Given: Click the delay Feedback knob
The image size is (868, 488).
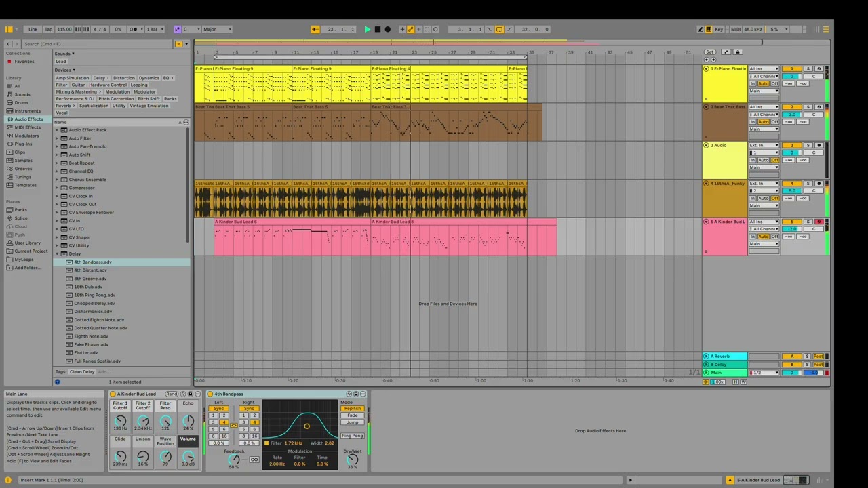Looking at the screenshot, I should (x=234, y=460).
